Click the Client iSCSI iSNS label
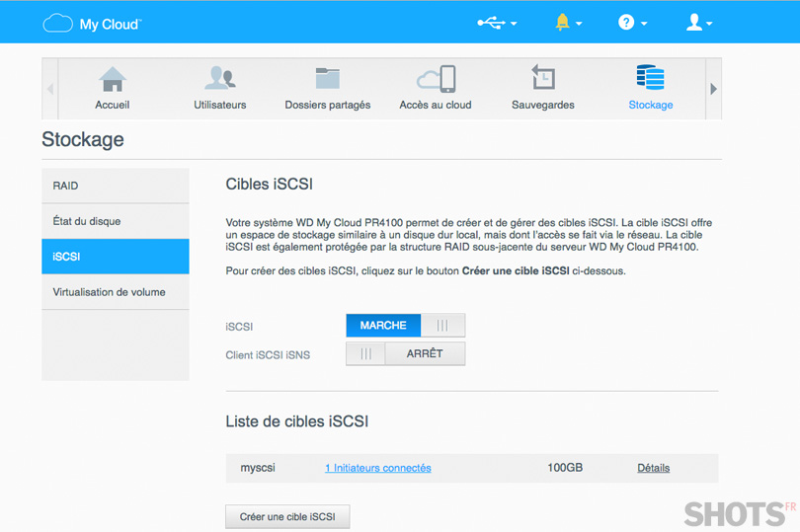 [268, 355]
